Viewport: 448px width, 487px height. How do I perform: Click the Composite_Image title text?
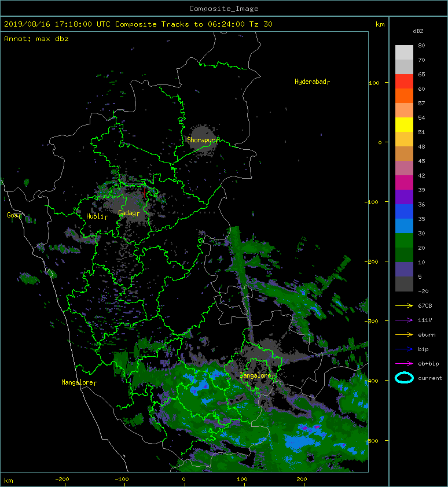(x=224, y=8)
